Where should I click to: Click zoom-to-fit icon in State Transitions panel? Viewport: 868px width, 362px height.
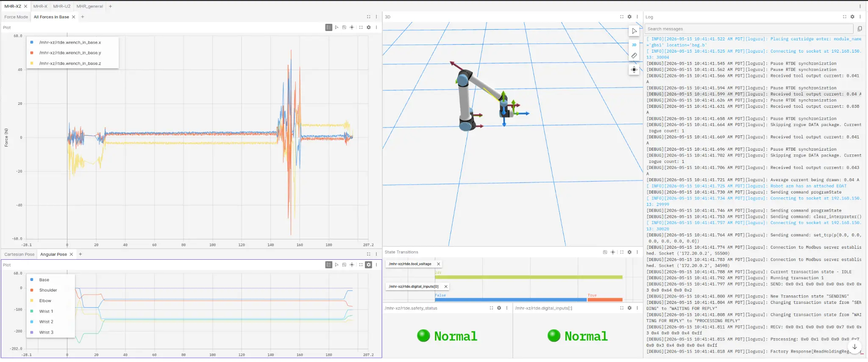tap(605, 252)
